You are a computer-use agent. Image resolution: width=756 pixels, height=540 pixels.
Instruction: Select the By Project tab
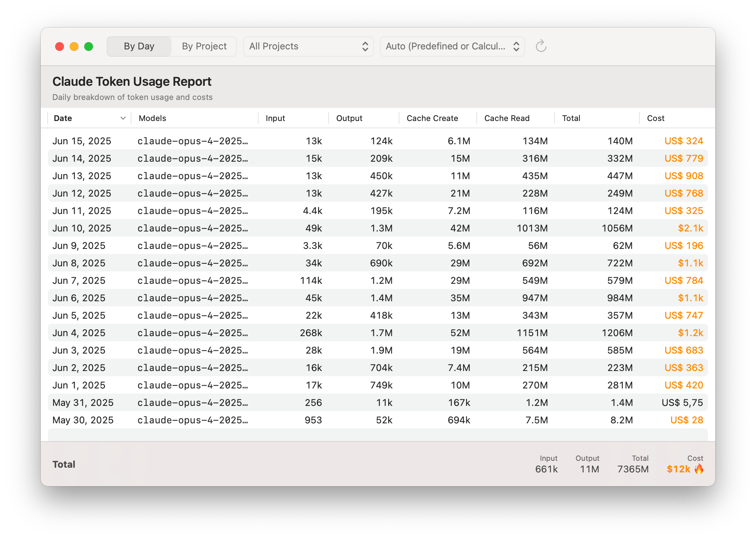coord(204,46)
